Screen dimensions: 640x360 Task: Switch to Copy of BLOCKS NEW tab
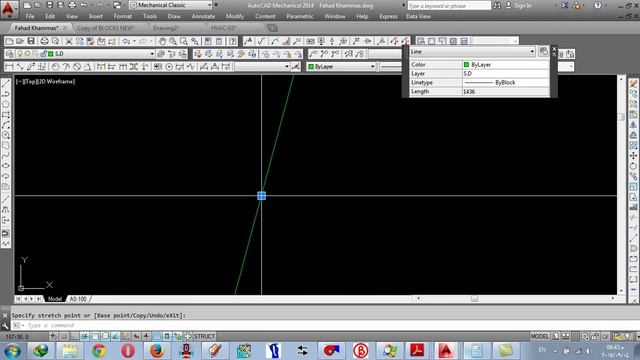[x=105, y=28]
